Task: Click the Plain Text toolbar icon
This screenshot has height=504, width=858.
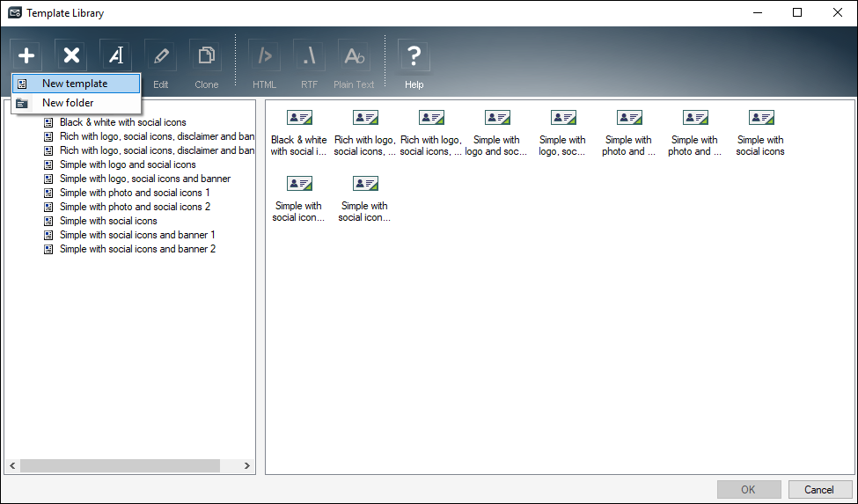Action: (x=354, y=55)
